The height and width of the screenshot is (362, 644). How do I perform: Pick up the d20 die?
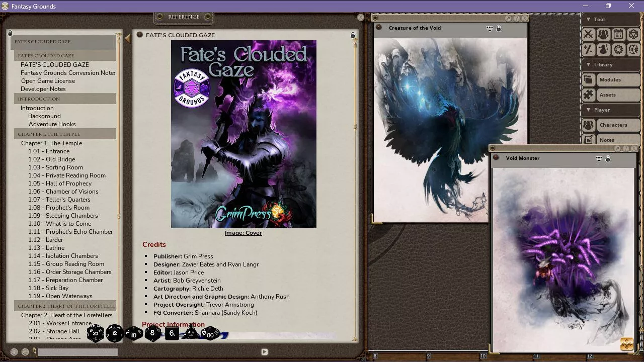click(x=96, y=333)
